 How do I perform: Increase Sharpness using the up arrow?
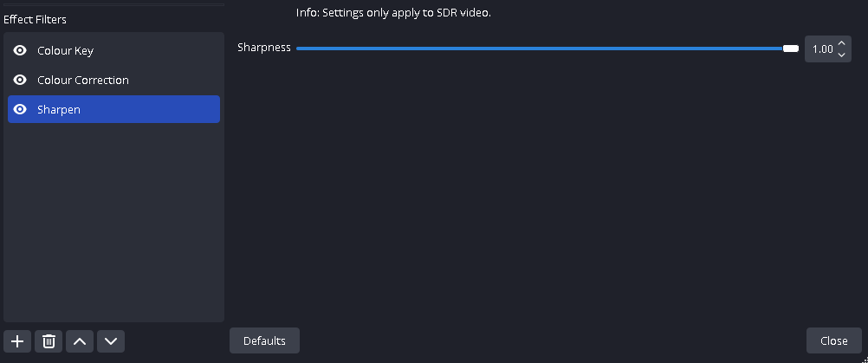[x=841, y=42]
